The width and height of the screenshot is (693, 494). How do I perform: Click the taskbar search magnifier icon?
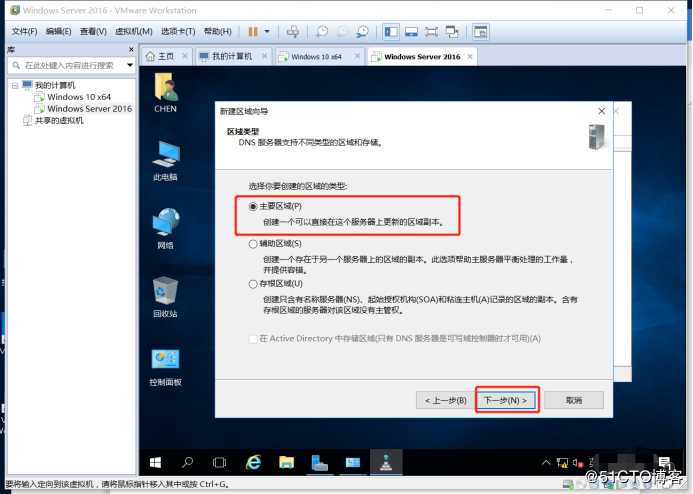point(187,463)
